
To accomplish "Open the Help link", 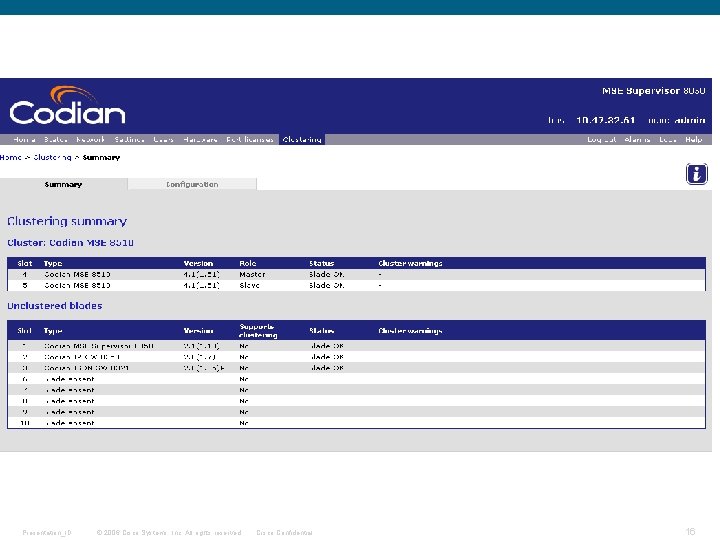I will point(693,140).
